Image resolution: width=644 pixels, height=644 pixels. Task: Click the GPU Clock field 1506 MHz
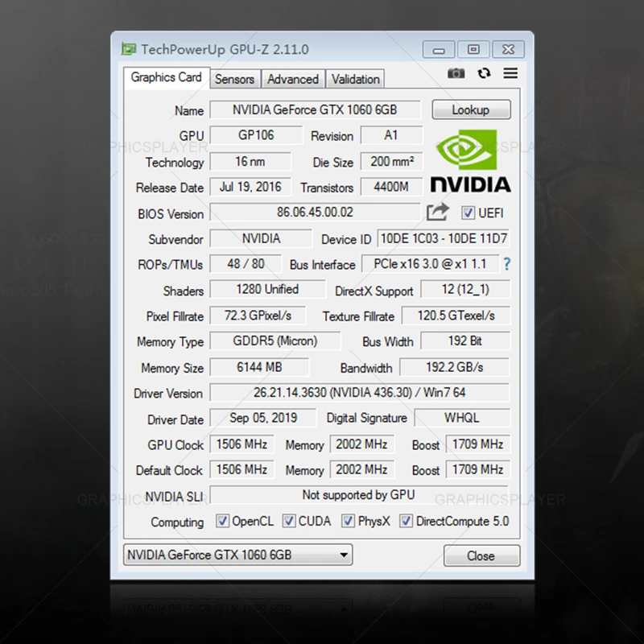point(242,444)
